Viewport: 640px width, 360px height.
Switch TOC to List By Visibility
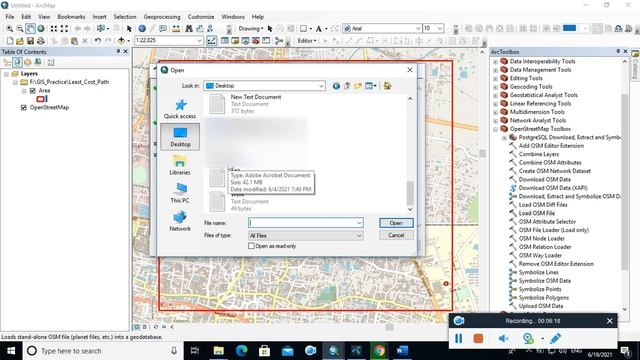(x=27, y=62)
